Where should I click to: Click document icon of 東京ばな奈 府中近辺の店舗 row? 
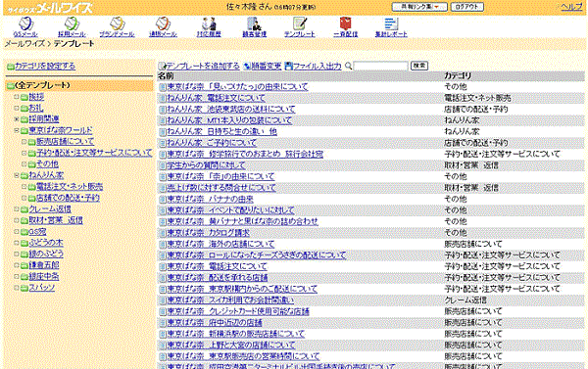coord(163,323)
